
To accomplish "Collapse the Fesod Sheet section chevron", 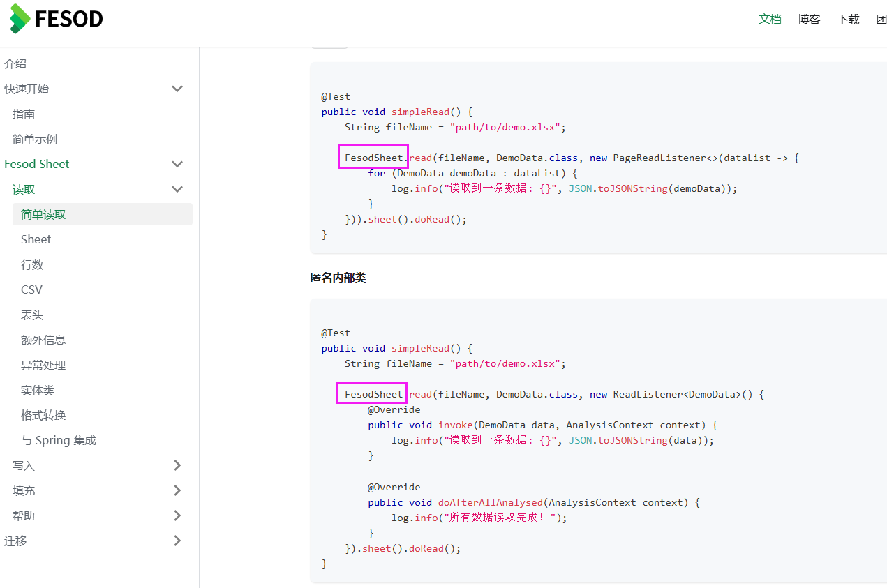I will pyautogui.click(x=177, y=164).
